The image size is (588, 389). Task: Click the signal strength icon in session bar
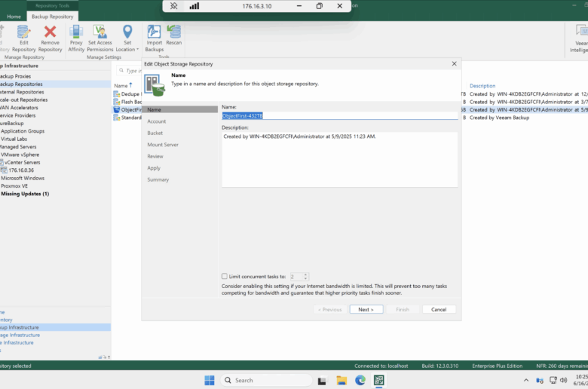click(x=194, y=6)
